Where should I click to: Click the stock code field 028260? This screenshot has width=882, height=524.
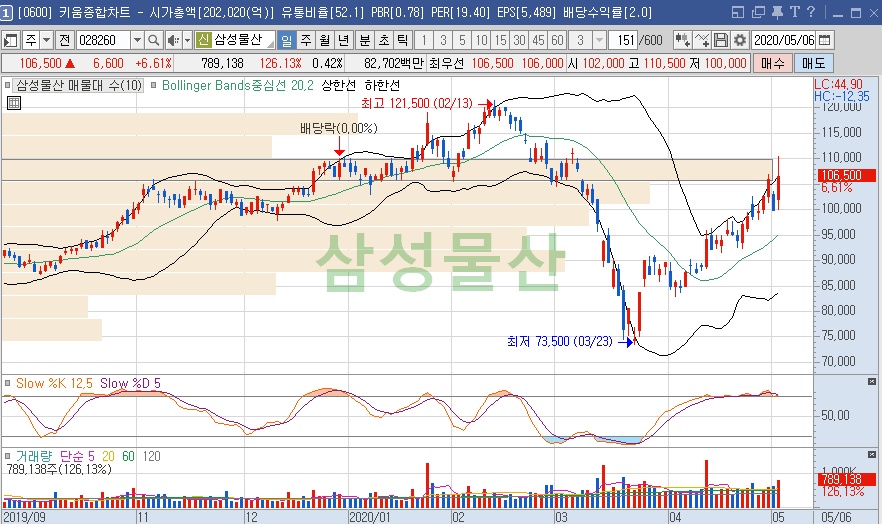(104, 40)
